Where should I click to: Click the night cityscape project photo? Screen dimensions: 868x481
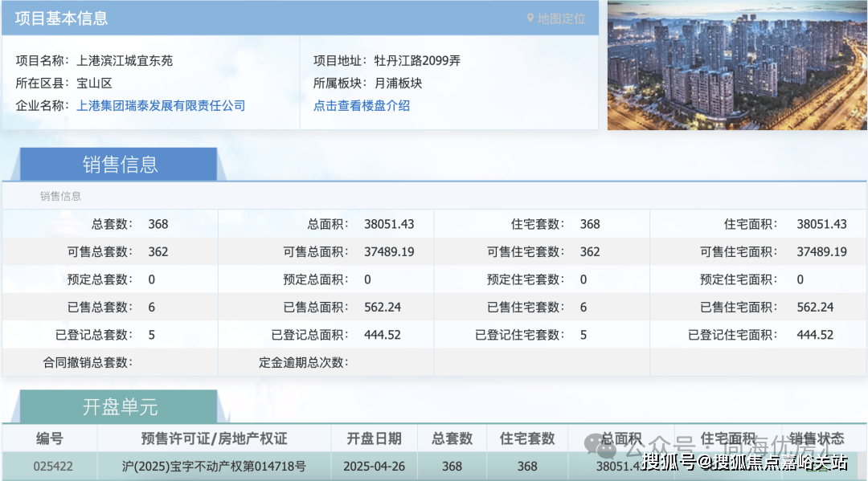(x=737, y=65)
